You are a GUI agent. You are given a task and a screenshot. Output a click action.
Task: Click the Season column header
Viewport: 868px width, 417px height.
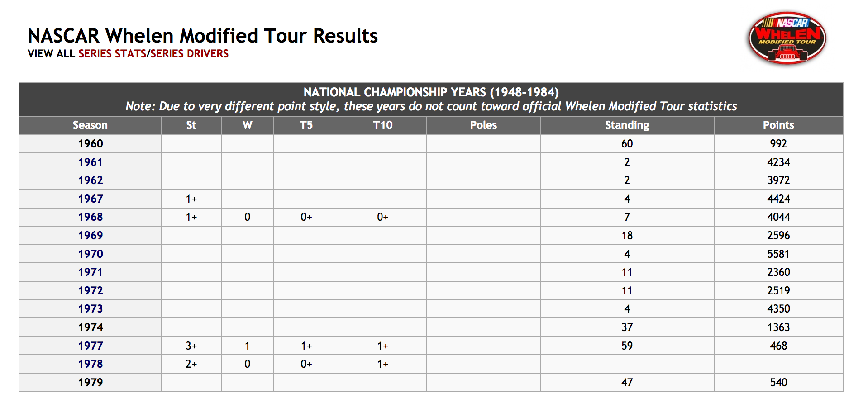tap(90, 125)
